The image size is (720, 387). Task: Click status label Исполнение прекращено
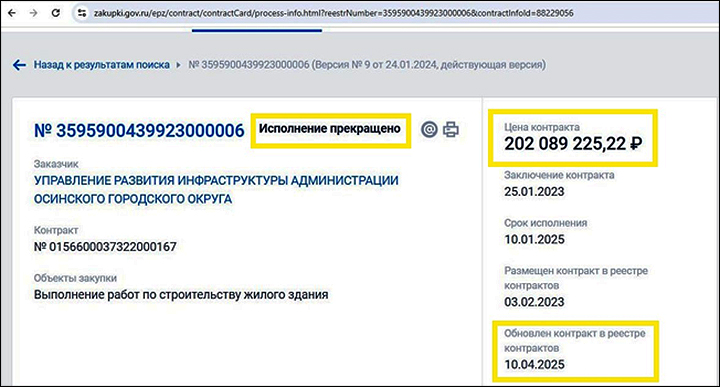click(x=330, y=129)
